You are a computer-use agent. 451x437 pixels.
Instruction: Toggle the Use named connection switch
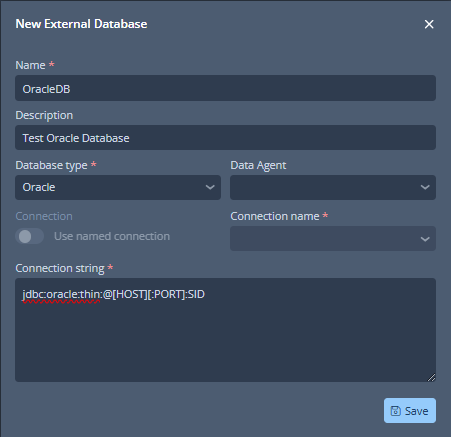coord(30,236)
